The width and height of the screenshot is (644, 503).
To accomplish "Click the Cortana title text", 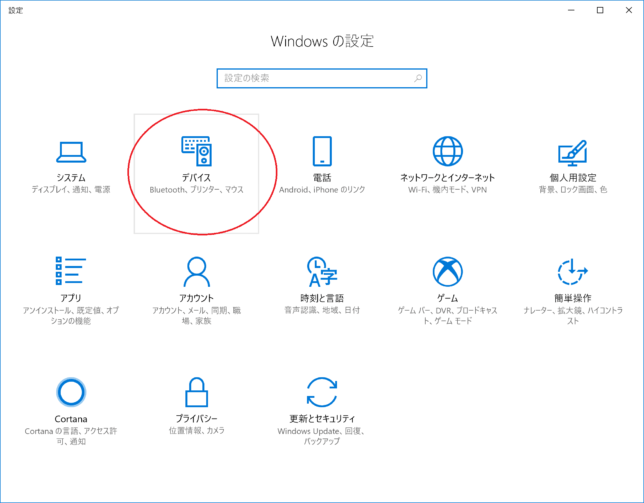I will (71, 419).
